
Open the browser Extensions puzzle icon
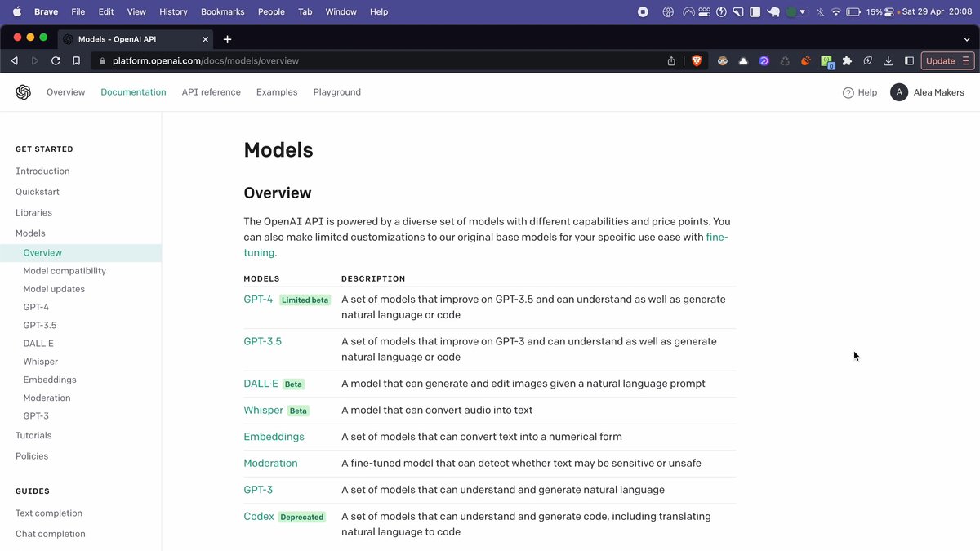coord(847,60)
